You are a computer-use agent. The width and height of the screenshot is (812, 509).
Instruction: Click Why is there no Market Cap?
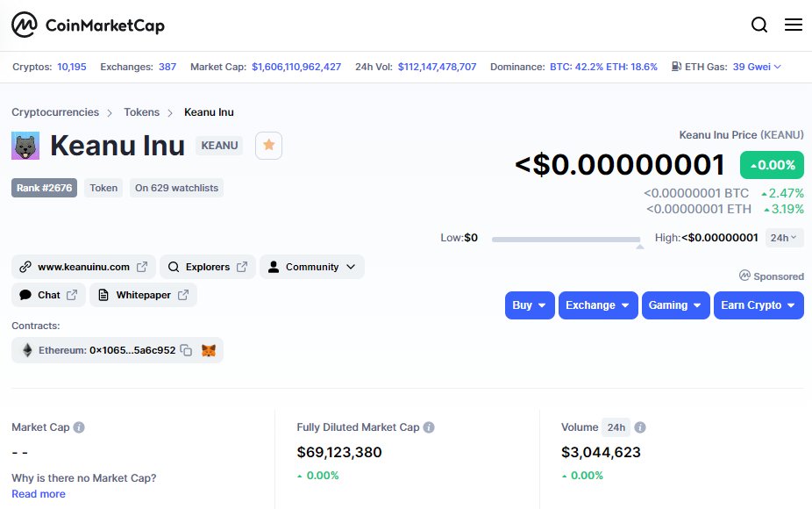(84, 478)
